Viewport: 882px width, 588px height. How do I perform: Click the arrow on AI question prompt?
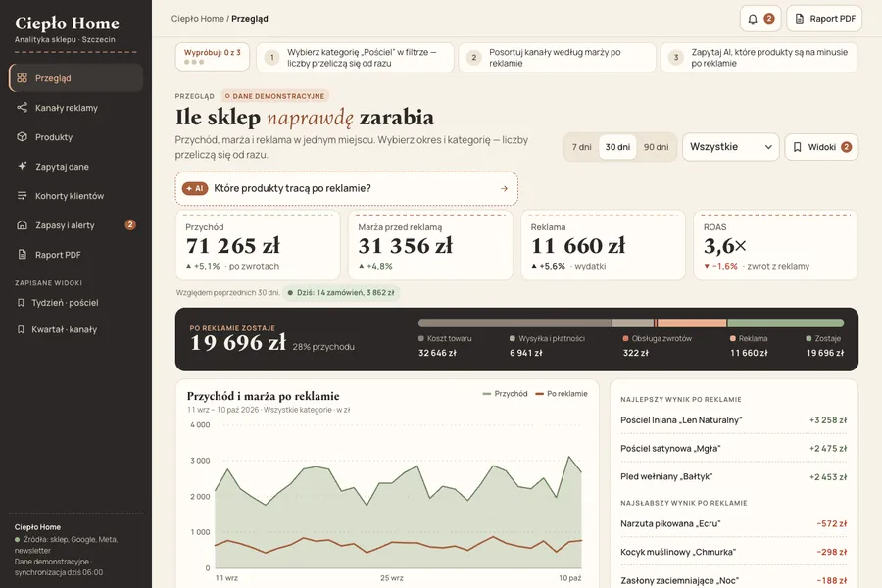click(504, 188)
